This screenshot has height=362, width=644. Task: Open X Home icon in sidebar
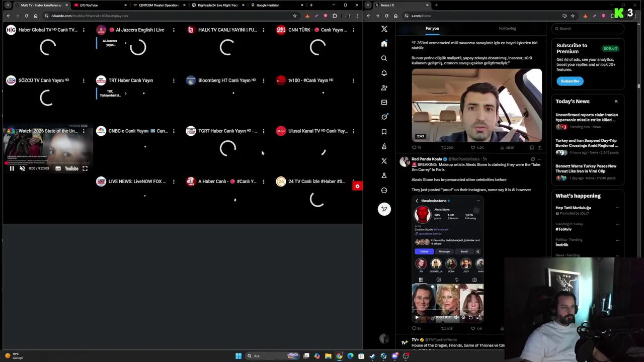pyautogui.click(x=384, y=44)
